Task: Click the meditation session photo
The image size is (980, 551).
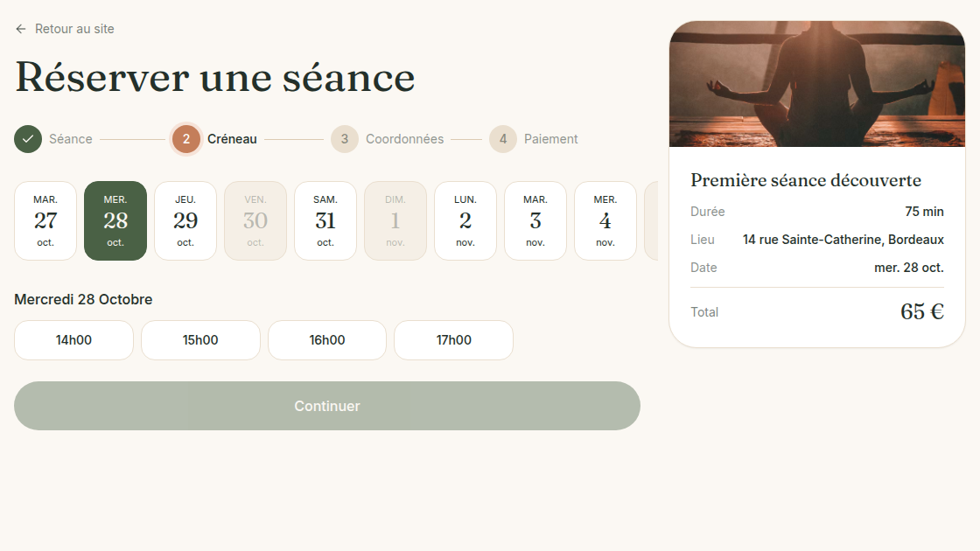Action: (817, 84)
